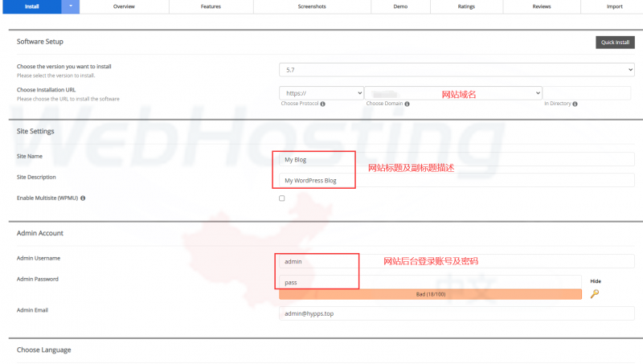Image resolution: width=643 pixels, height=364 pixels.
Task: Enable the Multisite (WPMU) checkbox
Action: (282, 198)
